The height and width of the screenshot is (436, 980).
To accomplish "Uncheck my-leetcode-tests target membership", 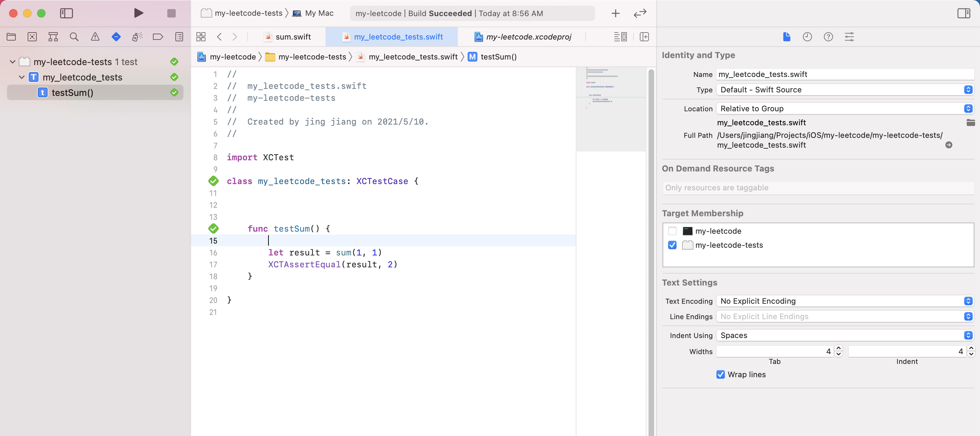I will click(x=672, y=245).
